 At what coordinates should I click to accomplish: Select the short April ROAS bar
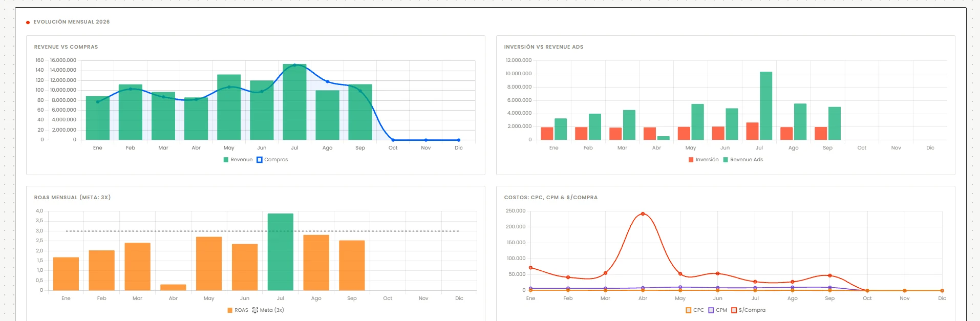tap(173, 287)
